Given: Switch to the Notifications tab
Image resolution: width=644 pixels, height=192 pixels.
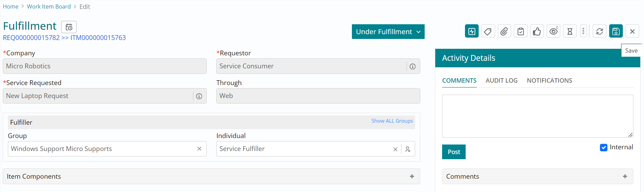Looking at the screenshot, I should tap(549, 81).
